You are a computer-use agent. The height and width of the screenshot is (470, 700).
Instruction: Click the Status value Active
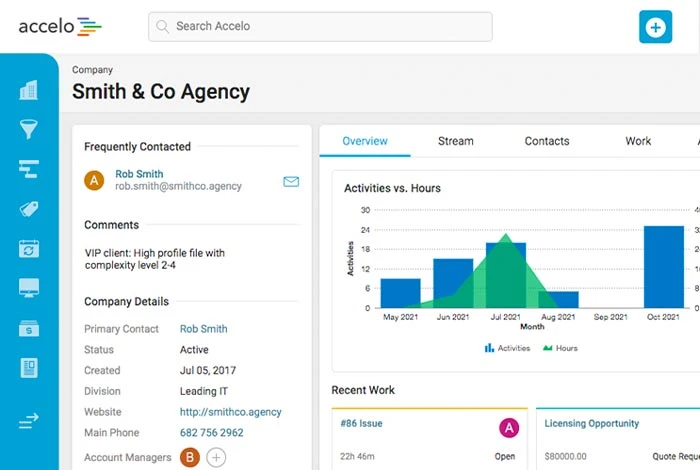[194, 349]
